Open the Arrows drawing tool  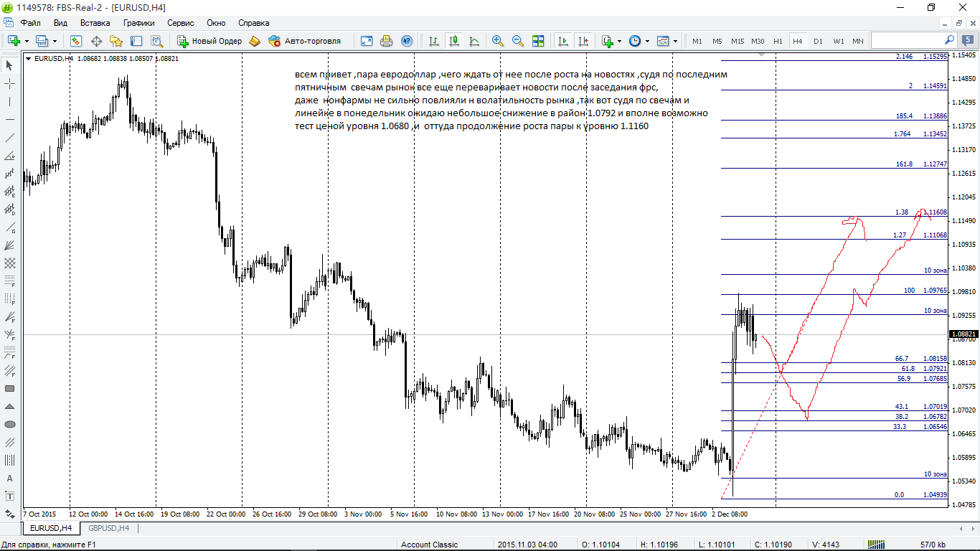(10, 514)
